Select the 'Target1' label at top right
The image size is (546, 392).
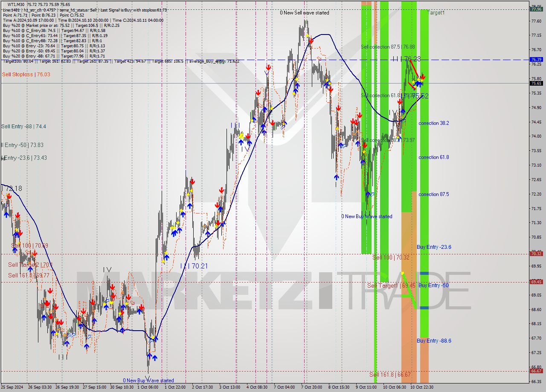tap(436, 13)
